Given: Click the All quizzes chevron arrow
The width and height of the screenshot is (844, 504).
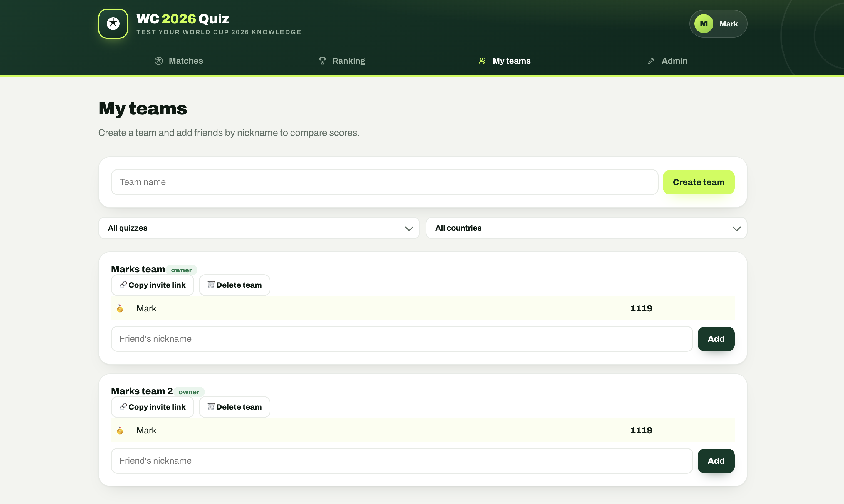Looking at the screenshot, I should (x=409, y=229).
